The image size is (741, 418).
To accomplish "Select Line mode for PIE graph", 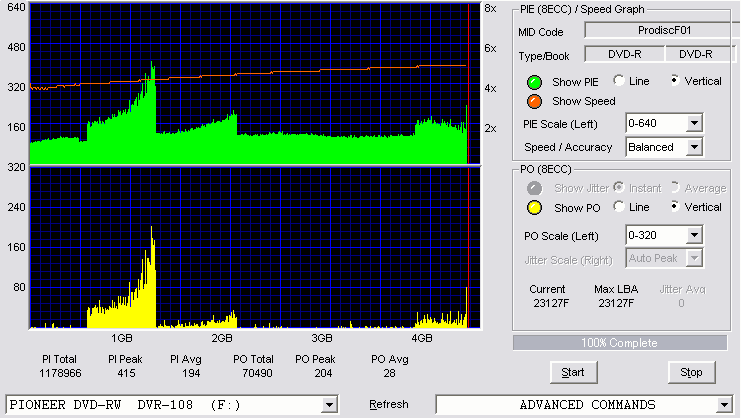I will [619, 81].
